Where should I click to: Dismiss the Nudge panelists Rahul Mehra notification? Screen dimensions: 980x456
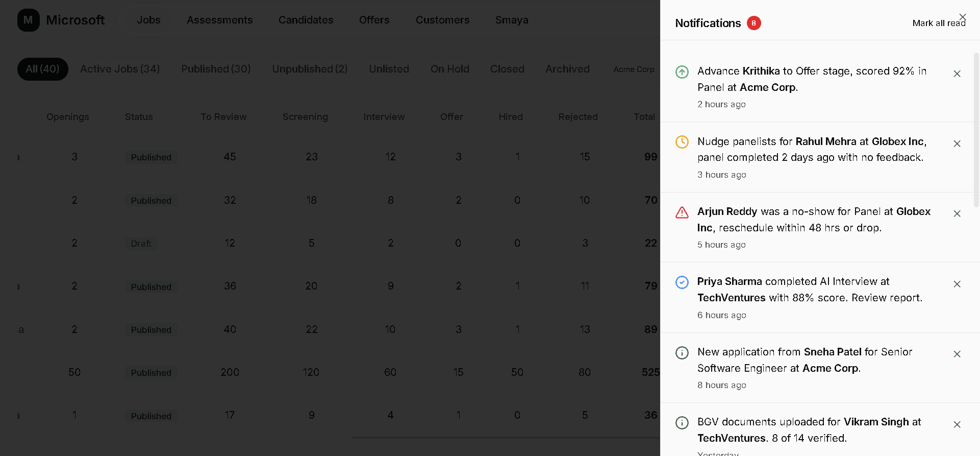point(957,143)
